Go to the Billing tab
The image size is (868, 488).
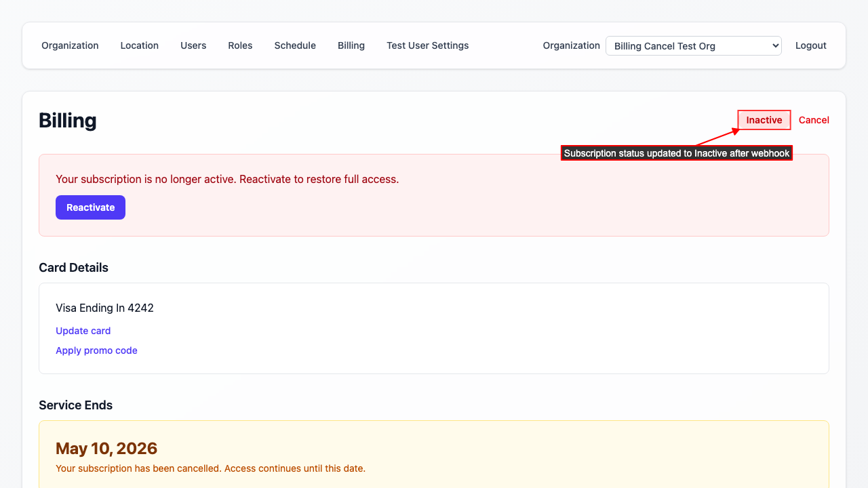coord(351,45)
